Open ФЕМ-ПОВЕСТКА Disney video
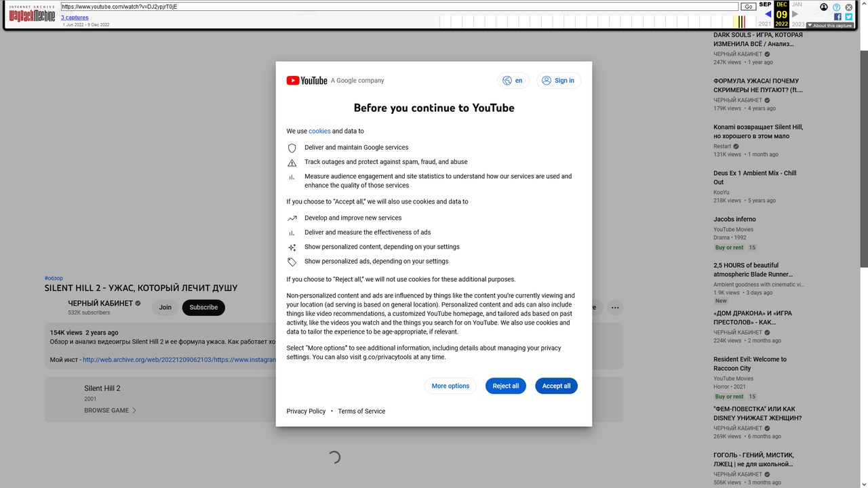Screen dimensions: 868x488 coord(757,413)
